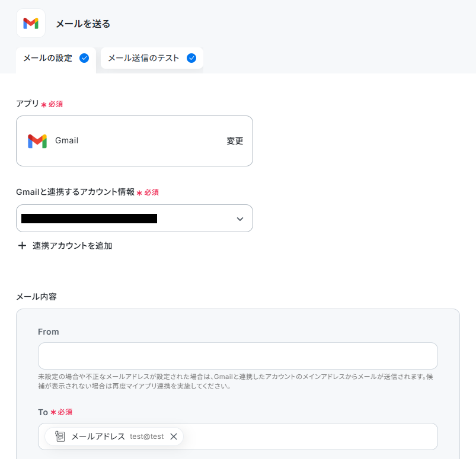Switch to the メール送信のテスト tab

tap(152, 58)
